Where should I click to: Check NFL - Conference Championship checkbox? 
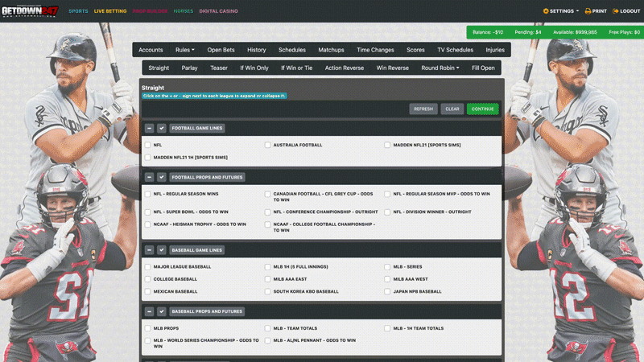coord(267,212)
